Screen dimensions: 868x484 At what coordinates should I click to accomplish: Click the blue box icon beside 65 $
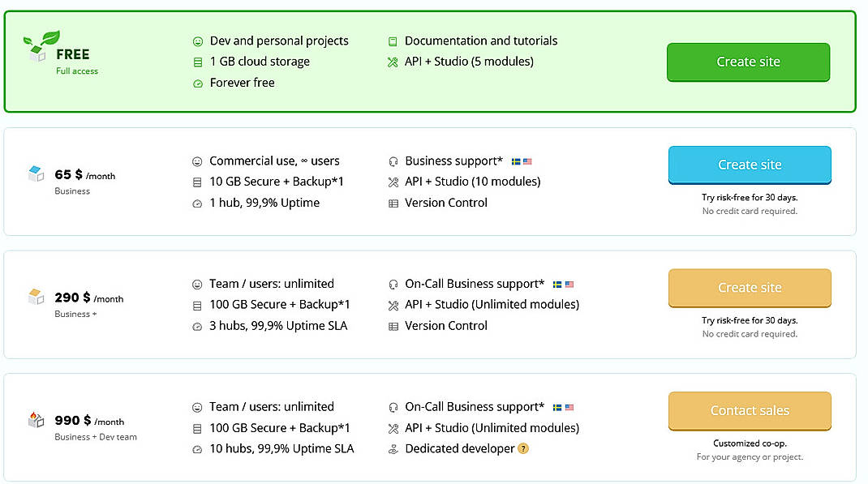click(x=36, y=173)
